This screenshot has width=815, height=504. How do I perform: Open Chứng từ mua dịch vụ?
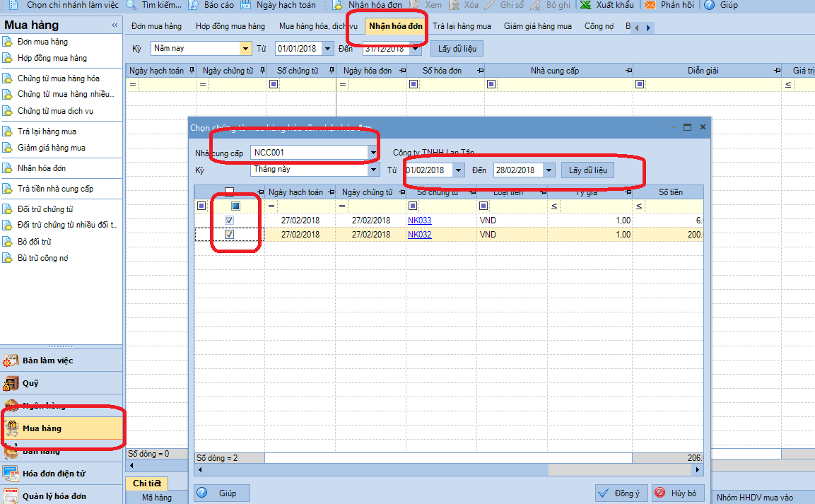(x=55, y=111)
